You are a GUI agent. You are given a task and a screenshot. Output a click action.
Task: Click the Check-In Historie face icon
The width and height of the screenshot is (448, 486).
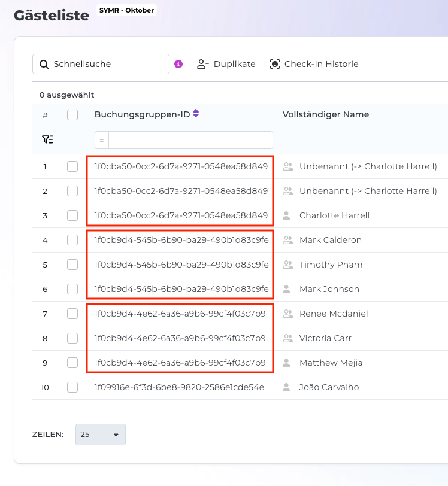point(275,64)
